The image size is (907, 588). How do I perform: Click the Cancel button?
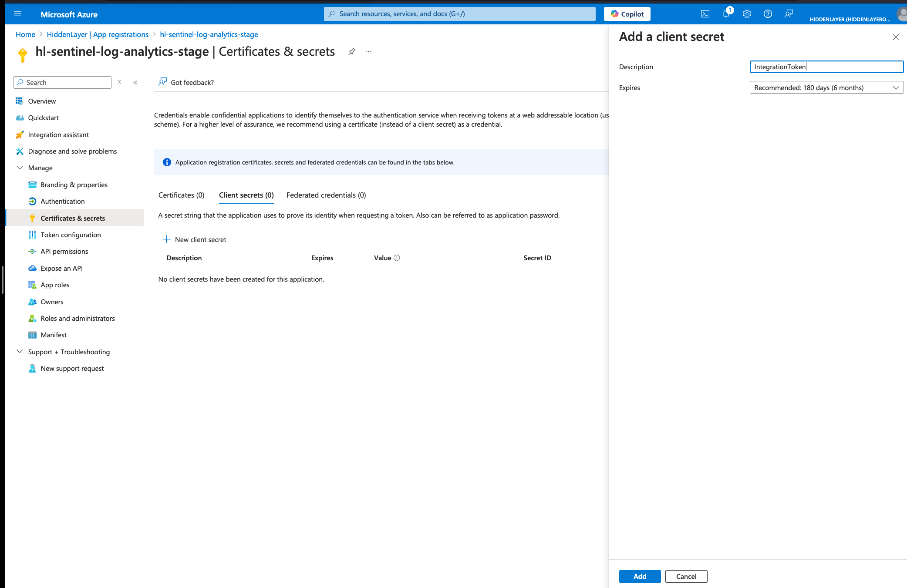pos(686,576)
